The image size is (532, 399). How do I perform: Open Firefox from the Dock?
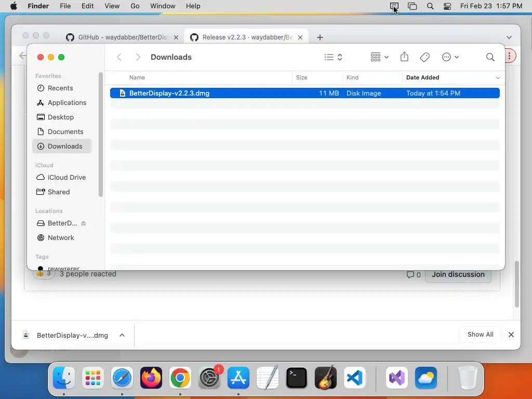[151, 378]
